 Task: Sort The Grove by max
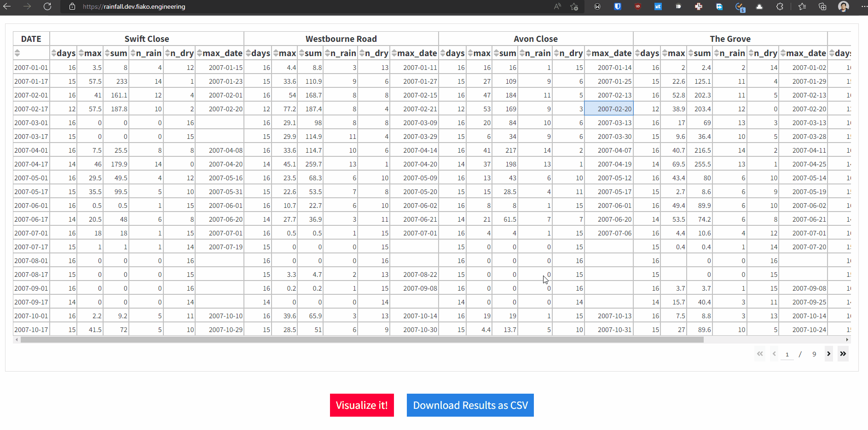[665, 53]
